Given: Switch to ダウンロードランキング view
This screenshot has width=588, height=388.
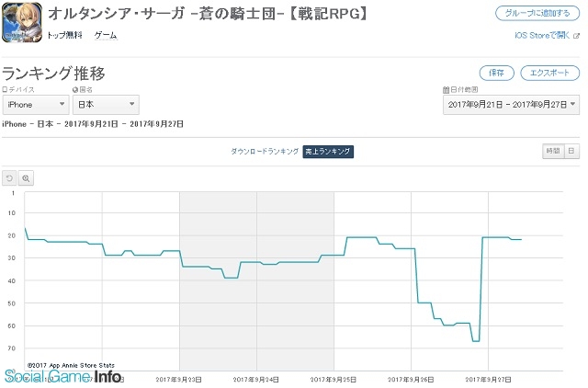Looking at the screenshot, I should 265,151.
